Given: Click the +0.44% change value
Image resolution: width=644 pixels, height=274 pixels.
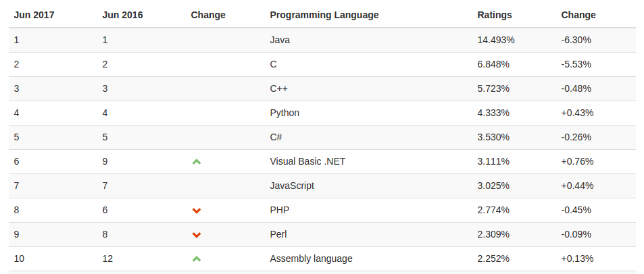Looking at the screenshot, I should coord(577,186).
